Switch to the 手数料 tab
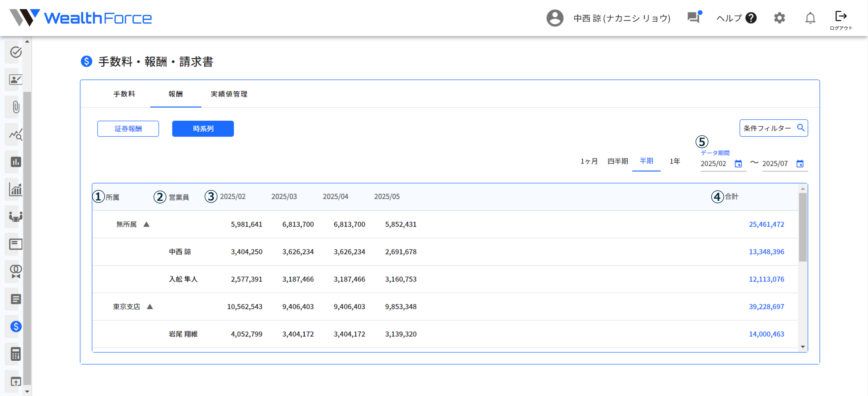This screenshot has width=868, height=396. coord(124,94)
